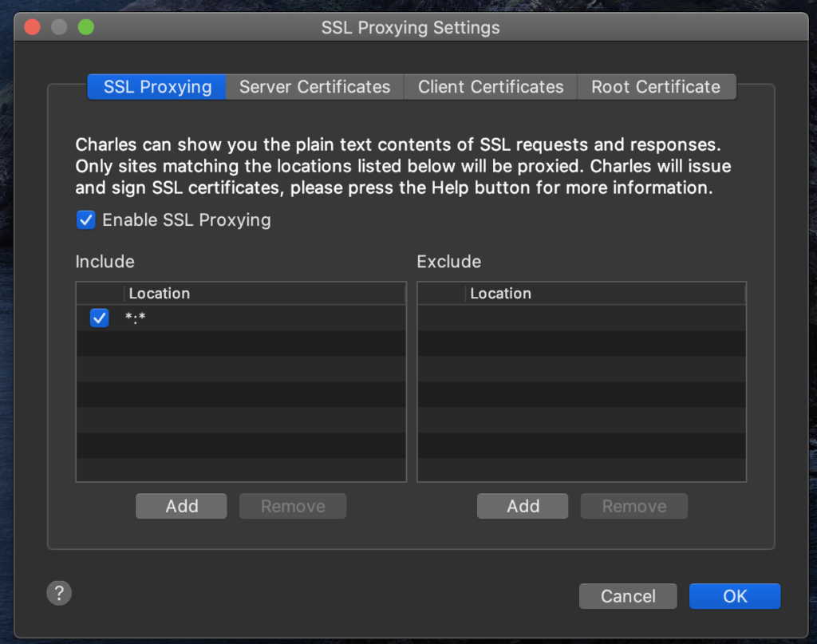Click Remove under the Exclude list
This screenshot has width=817, height=644.
[633, 506]
